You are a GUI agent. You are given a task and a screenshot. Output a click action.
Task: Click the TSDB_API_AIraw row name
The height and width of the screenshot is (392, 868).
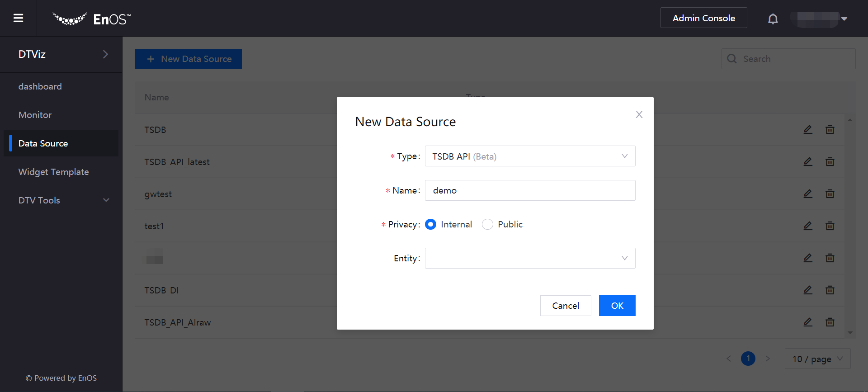click(x=177, y=322)
